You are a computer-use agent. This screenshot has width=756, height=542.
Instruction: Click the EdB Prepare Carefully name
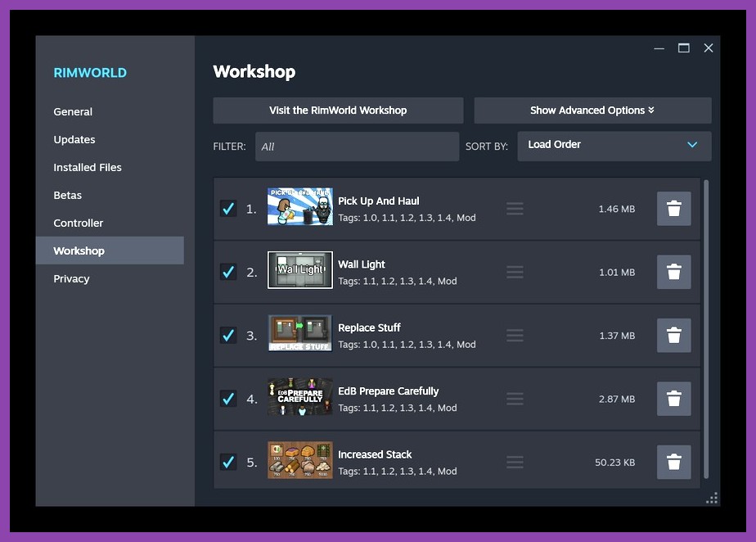tap(389, 391)
